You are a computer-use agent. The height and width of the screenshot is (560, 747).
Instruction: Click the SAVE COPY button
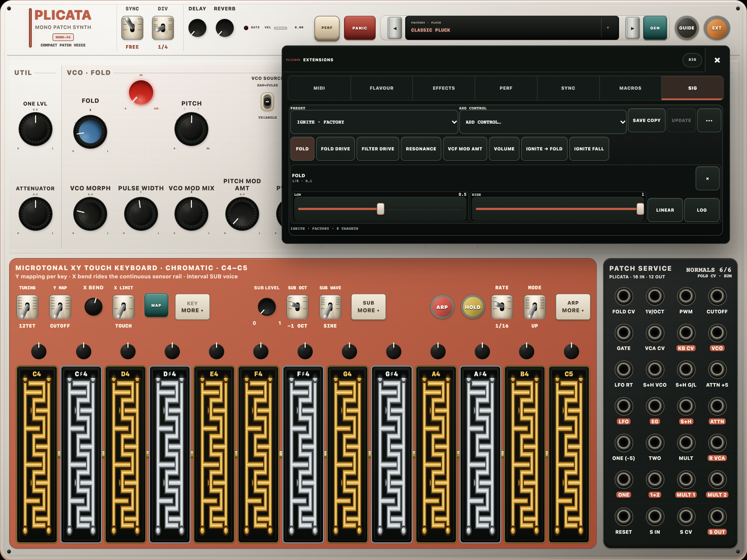[x=646, y=121]
